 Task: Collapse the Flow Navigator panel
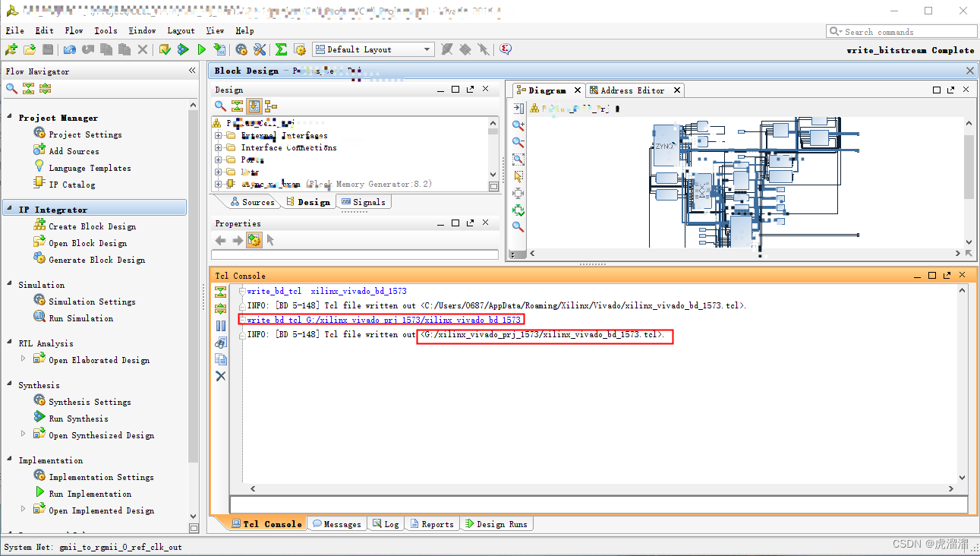pyautogui.click(x=192, y=70)
